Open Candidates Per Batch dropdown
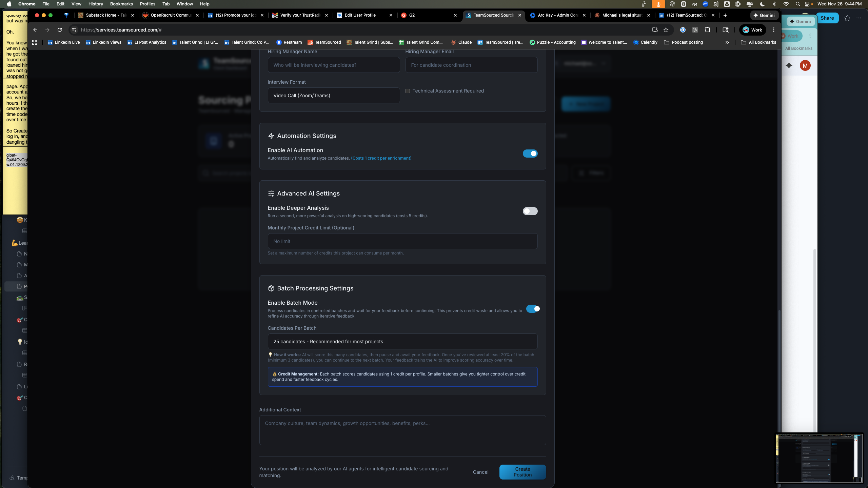 [x=402, y=342]
